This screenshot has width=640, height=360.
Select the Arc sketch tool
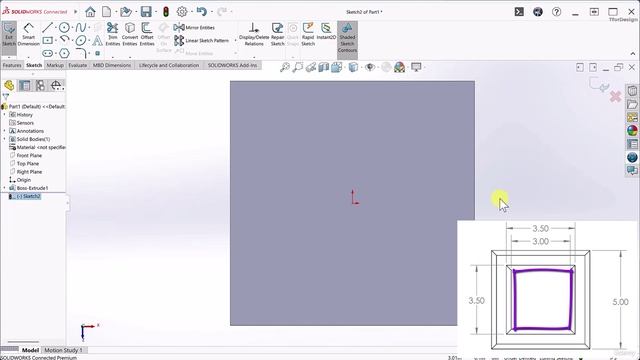tap(64, 40)
